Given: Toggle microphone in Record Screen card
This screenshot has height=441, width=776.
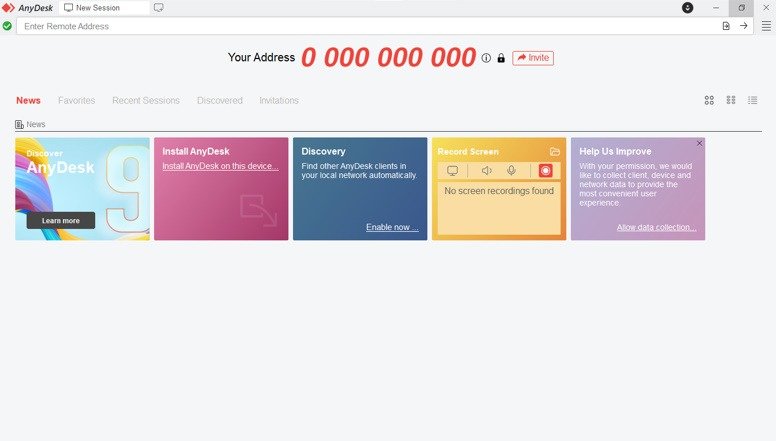Looking at the screenshot, I should [511, 171].
